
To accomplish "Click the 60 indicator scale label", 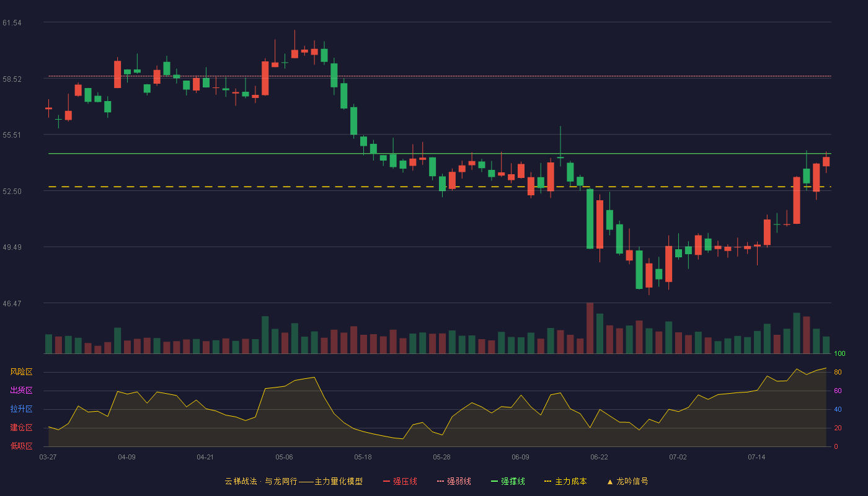I will [x=838, y=391].
